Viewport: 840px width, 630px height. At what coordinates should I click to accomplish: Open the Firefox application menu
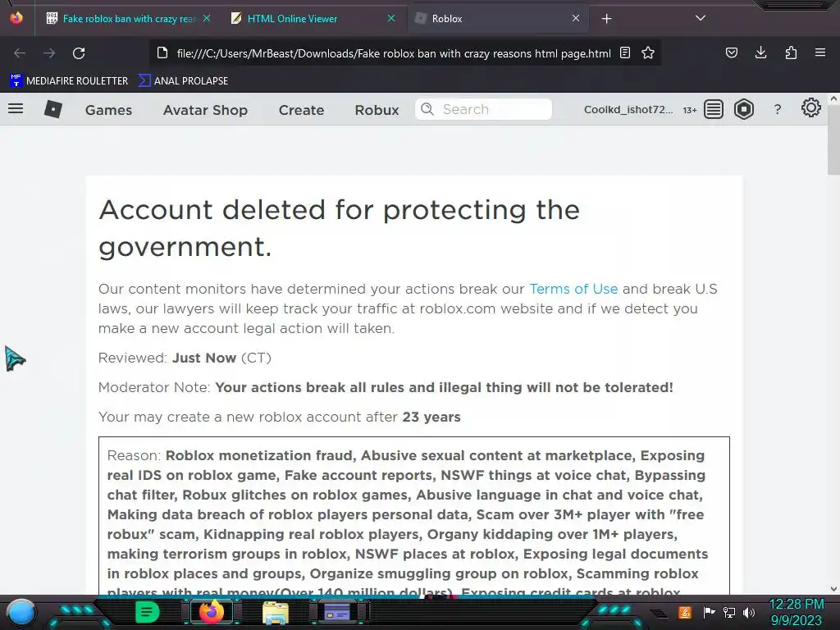[x=820, y=52]
